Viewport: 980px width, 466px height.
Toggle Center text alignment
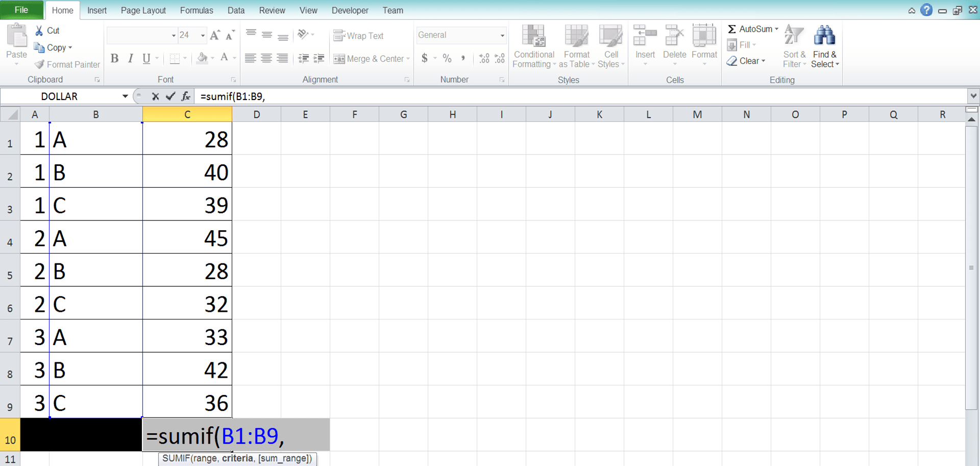[x=266, y=58]
